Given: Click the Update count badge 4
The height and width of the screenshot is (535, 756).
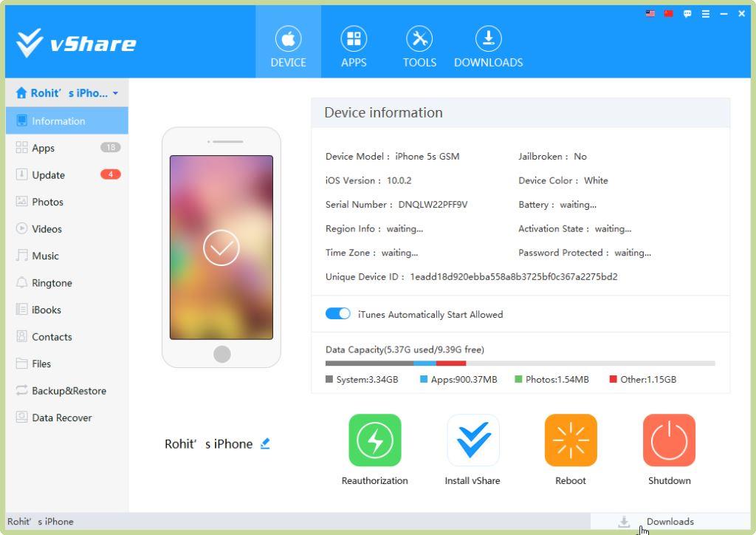Looking at the screenshot, I should [x=111, y=174].
